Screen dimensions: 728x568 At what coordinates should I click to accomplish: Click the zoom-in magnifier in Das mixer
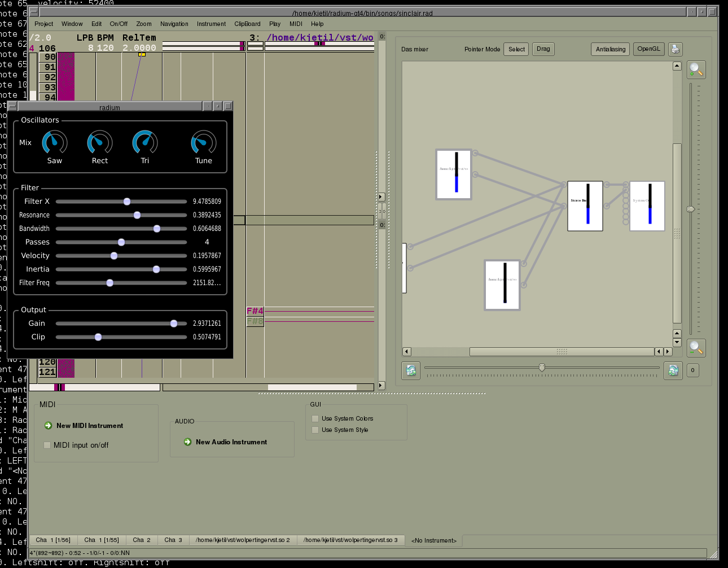tap(696, 69)
